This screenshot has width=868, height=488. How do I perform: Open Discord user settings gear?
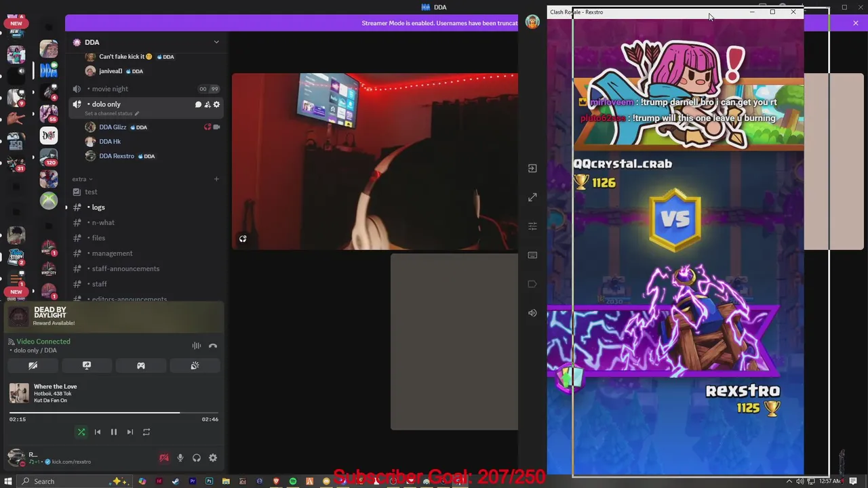click(213, 457)
